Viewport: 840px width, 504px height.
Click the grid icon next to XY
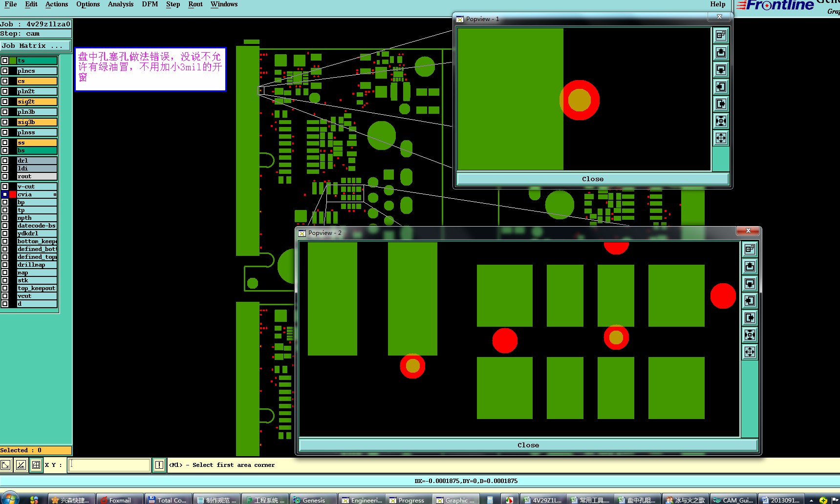[x=36, y=465]
